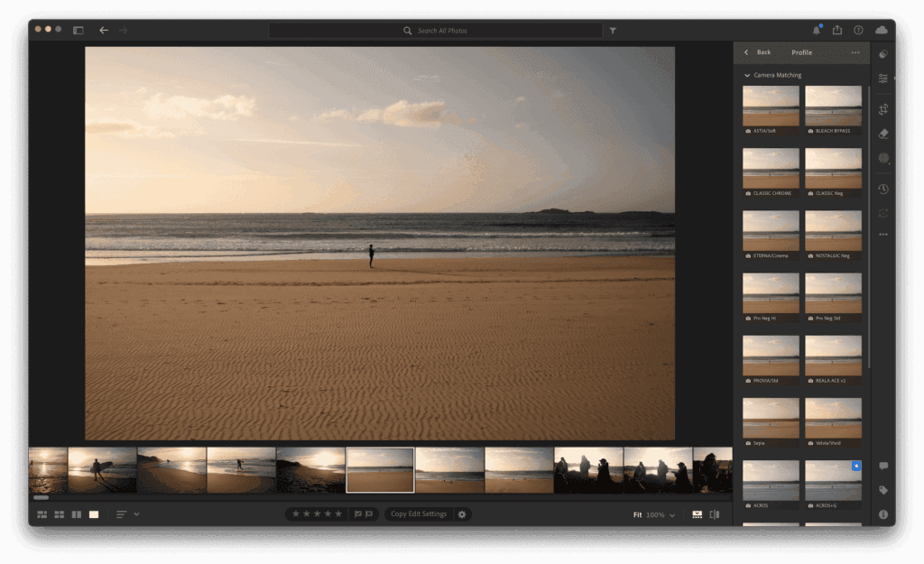The width and height of the screenshot is (924, 564).
Task: Apply the CLASSIC CHROME preset thumbnail
Action: [x=771, y=170]
